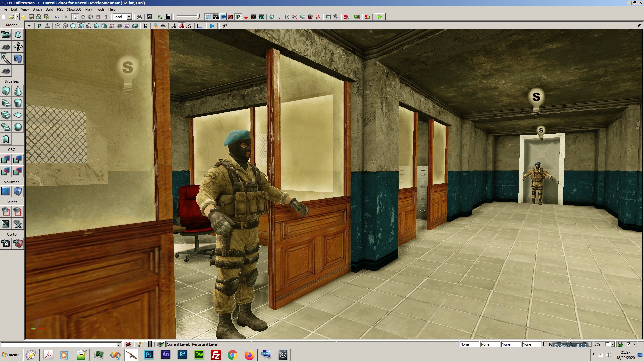Open the rightmost status bar dropdown arrow
Screen dimensions: 644x362
(x=634, y=344)
